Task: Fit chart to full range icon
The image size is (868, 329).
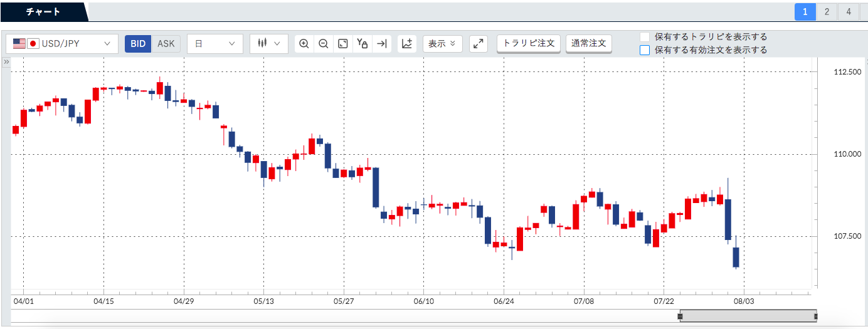Action: click(x=343, y=44)
